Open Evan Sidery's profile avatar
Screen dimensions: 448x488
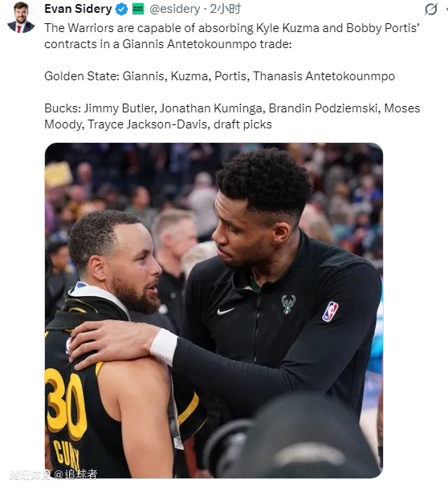tap(21, 18)
